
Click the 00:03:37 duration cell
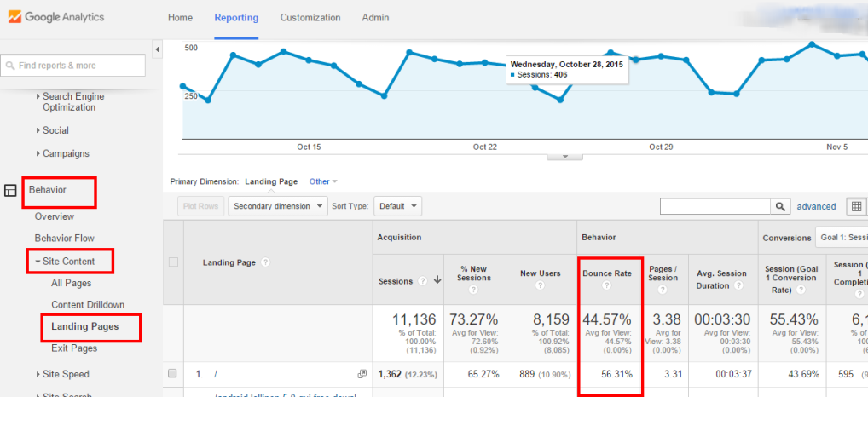[x=733, y=374]
